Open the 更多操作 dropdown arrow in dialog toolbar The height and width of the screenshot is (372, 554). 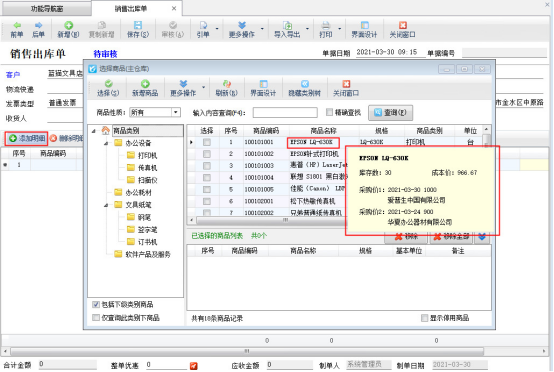[203, 87]
